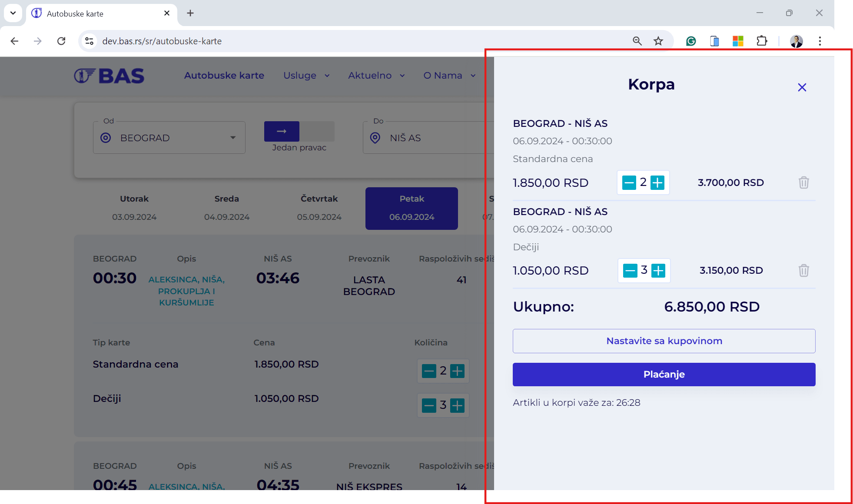Click ALEKSINCA, NIŠA, PROKUPLJA I KURŠUMLIJE route link
Screen dimensions: 853x504
point(186,291)
